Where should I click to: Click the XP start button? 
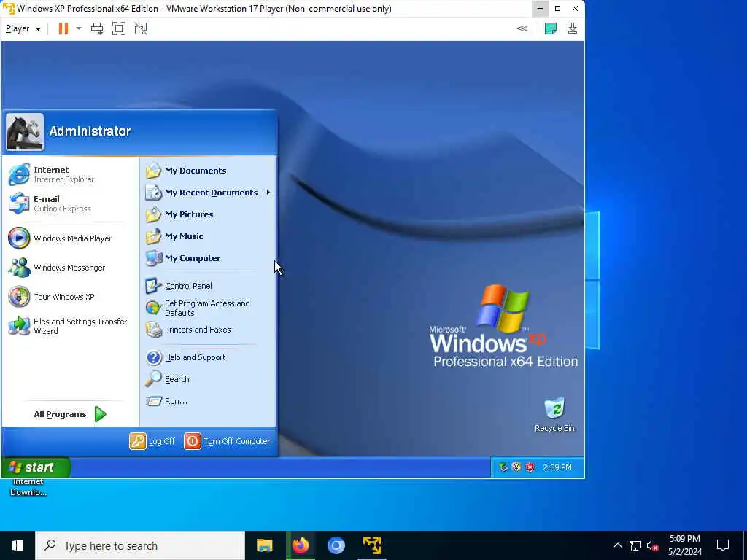click(36, 467)
